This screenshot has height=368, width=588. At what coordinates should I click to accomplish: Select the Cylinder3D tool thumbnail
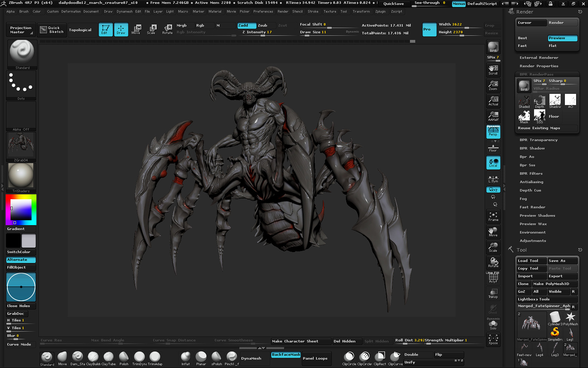coord(555,318)
